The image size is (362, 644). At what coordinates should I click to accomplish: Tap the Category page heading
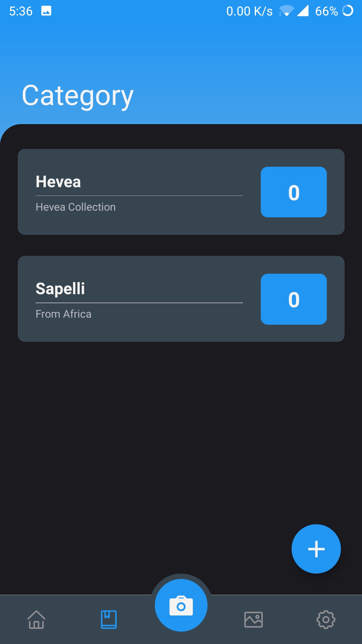pyautogui.click(x=78, y=96)
